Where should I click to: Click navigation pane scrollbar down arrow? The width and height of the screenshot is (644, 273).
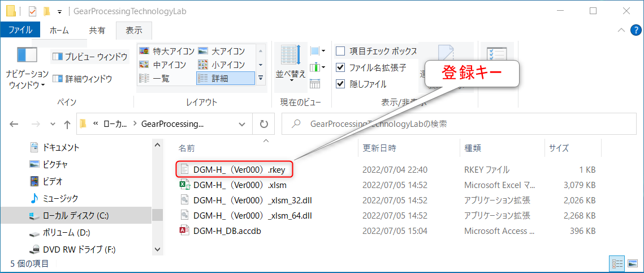click(x=158, y=249)
